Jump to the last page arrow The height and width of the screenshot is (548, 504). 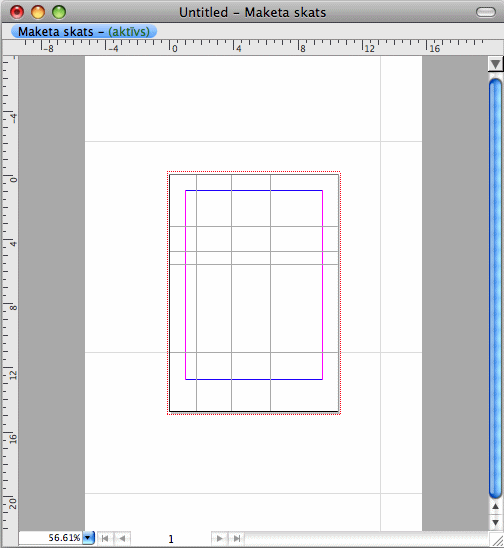pyautogui.click(x=237, y=538)
